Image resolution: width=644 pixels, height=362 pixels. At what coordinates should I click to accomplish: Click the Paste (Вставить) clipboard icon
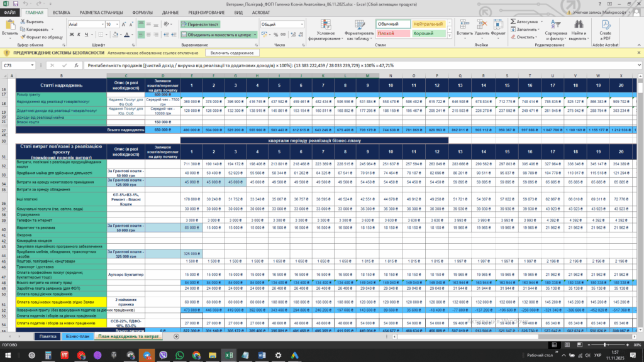(x=9, y=25)
